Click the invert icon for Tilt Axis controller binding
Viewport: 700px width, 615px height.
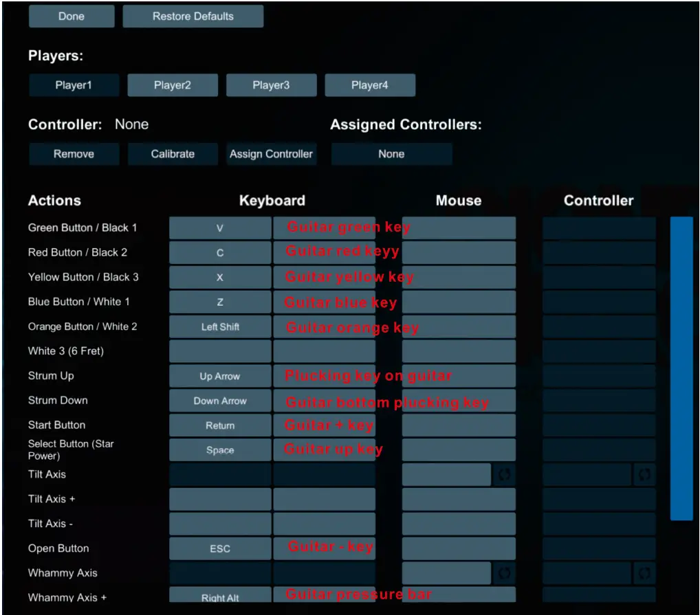point(644,475)
